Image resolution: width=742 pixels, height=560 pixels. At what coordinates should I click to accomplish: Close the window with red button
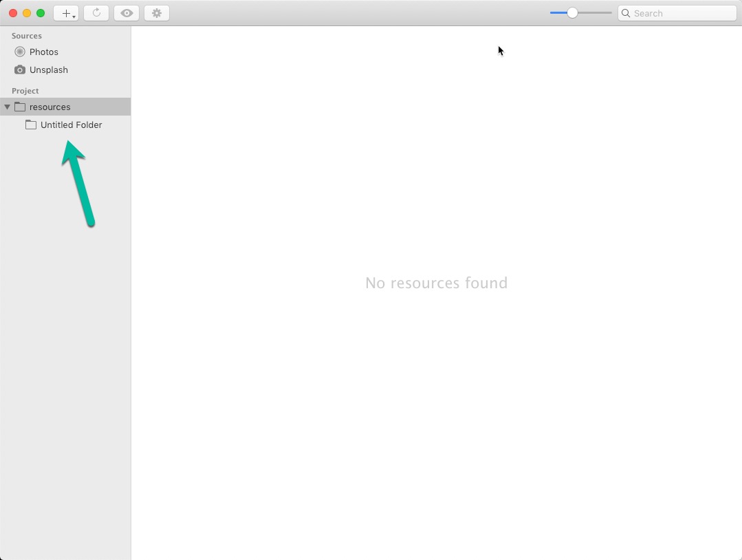point(13,13)
